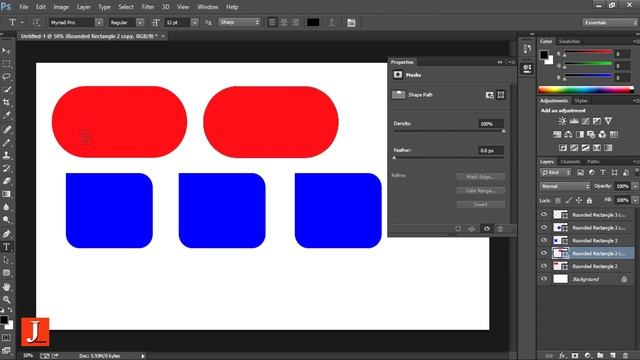Select the Rectangular Marquee tool
Screen dimensions: 640x360
coord(6,64)
